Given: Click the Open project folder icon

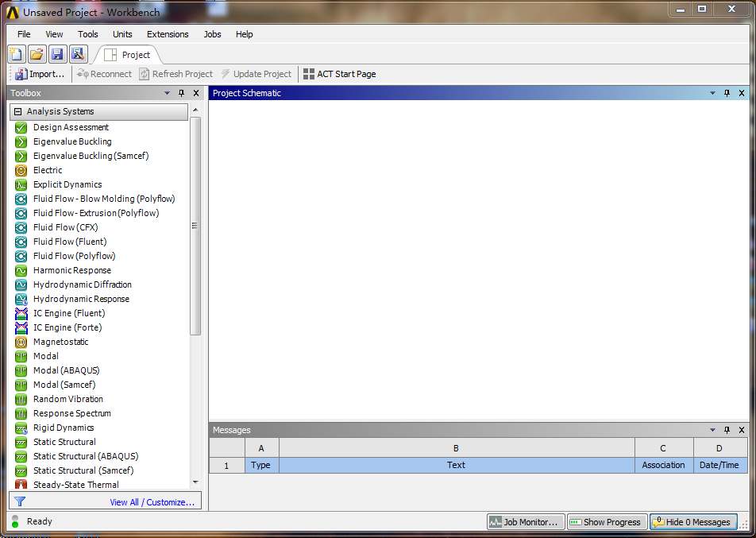Looking at the screenshot, I should (37, 54).
